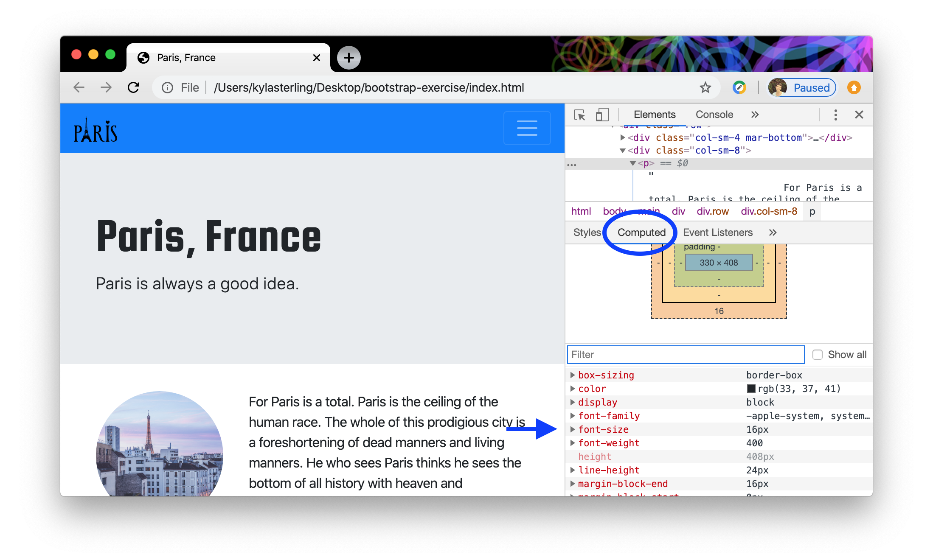
Task: Open DevTools three-dot customize menu
Action: point(835,115)
